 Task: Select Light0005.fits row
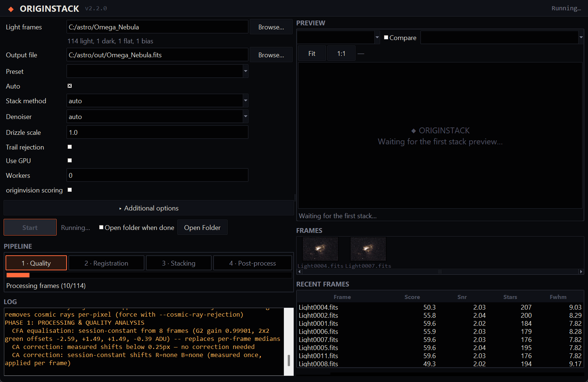(x=440, y=347)
